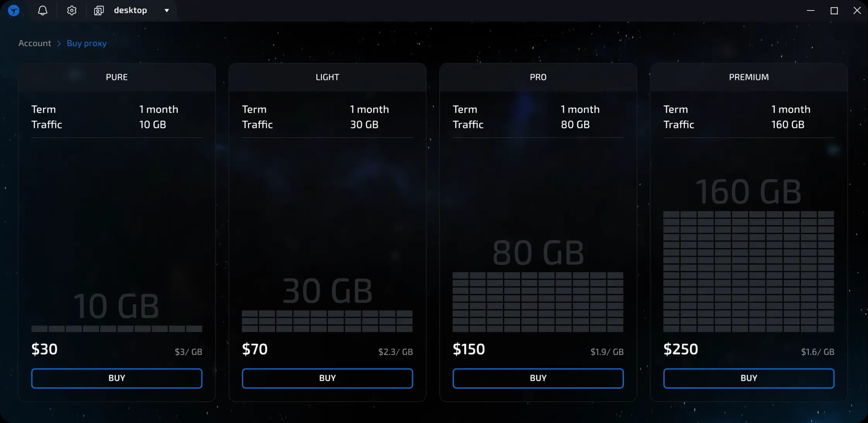The height and width of the screenshot is (423, 868).
Task: Click the 160 GB traffic bar graphic
Action: pyautogui.click(x=748, y=271)
